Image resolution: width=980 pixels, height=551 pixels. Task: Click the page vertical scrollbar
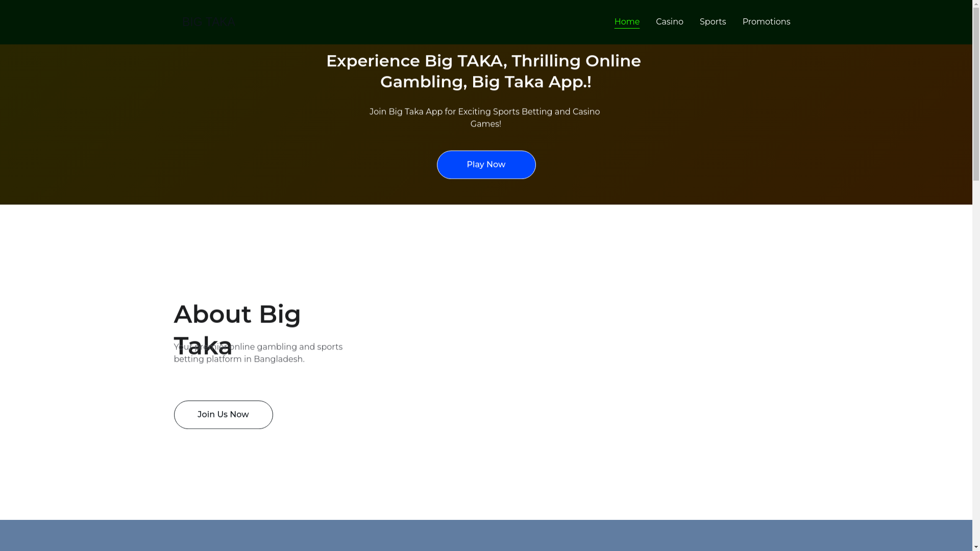point(976,275)
